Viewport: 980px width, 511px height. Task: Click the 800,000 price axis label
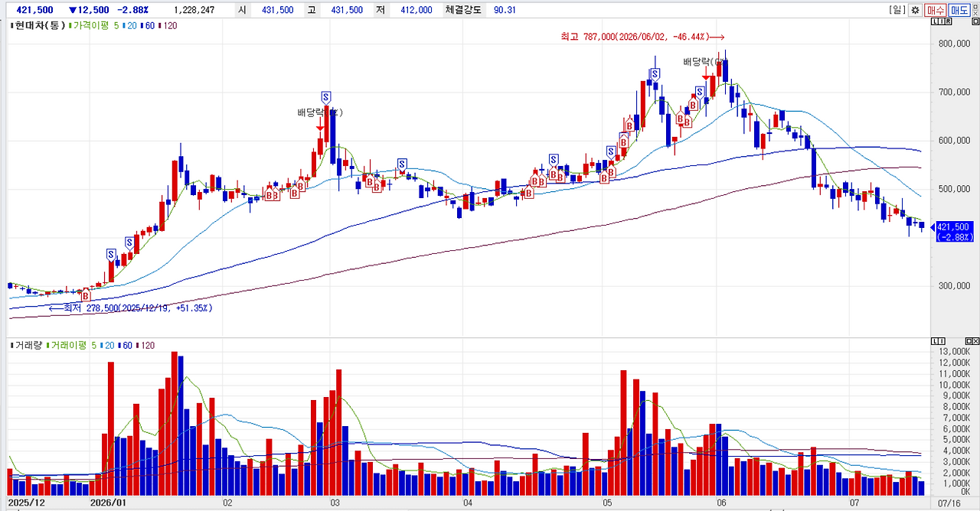pyautogui.click(x=954, y=44)
